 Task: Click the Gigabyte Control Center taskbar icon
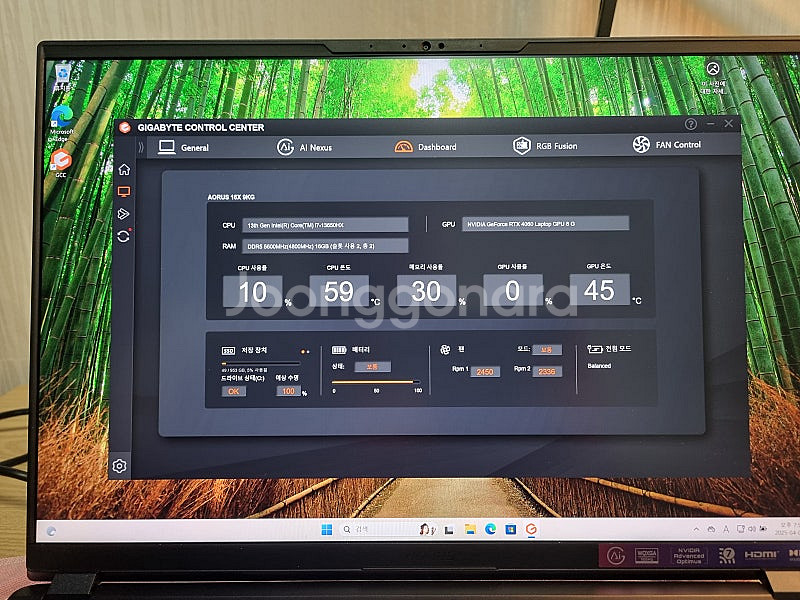point(531,530)
